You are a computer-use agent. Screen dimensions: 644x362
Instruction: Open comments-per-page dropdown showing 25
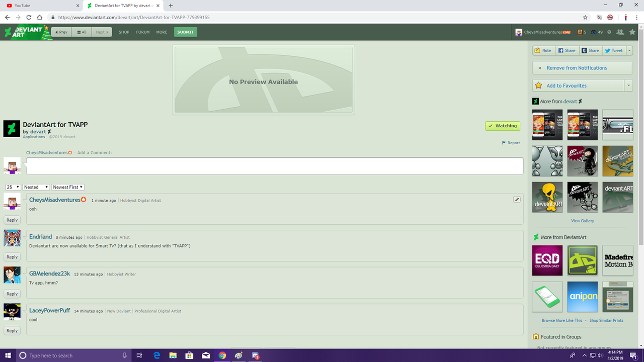point(13,187)
